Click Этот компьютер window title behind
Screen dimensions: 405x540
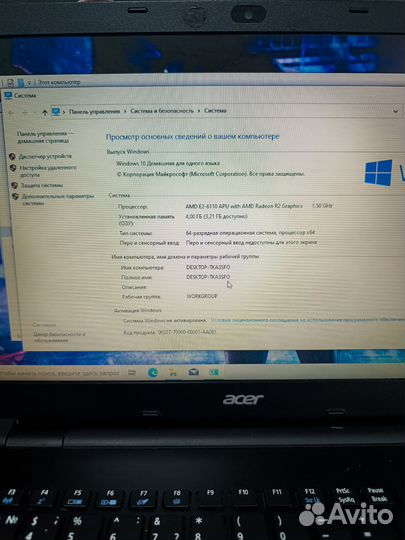click(59, 82)
